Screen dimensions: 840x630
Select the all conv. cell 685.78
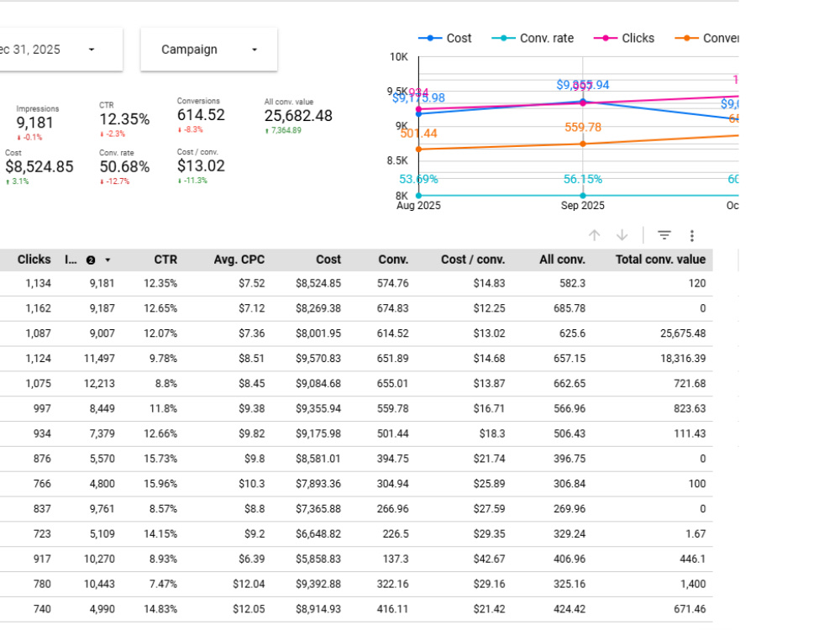[x=570, y=308]
